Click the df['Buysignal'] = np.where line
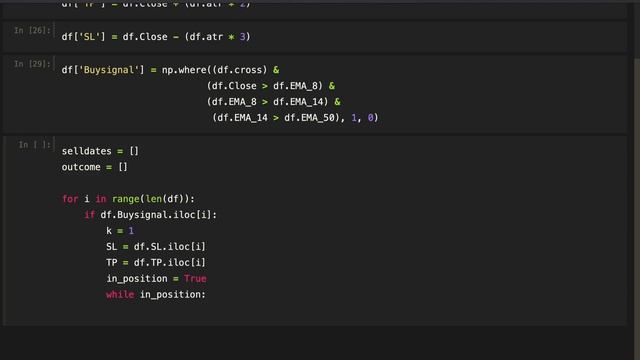The height and width of the screenshot is (360, 640). (171, 70)
